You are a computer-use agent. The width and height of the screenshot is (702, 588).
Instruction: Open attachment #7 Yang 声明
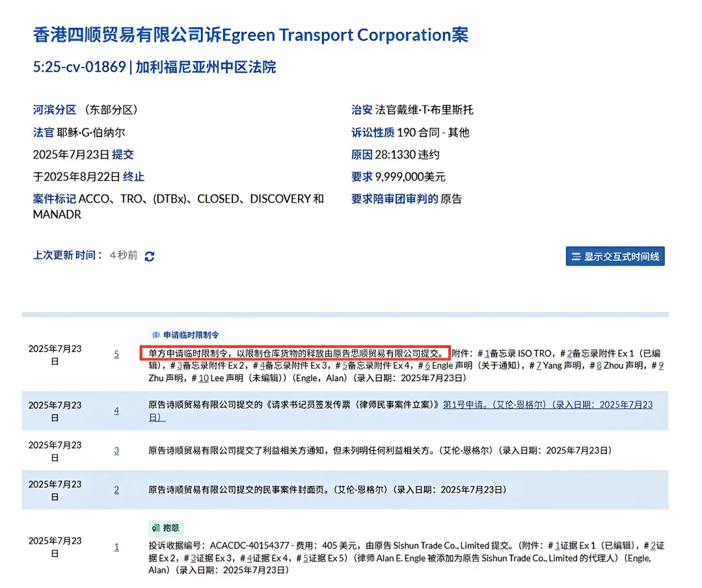click(539, 366)
